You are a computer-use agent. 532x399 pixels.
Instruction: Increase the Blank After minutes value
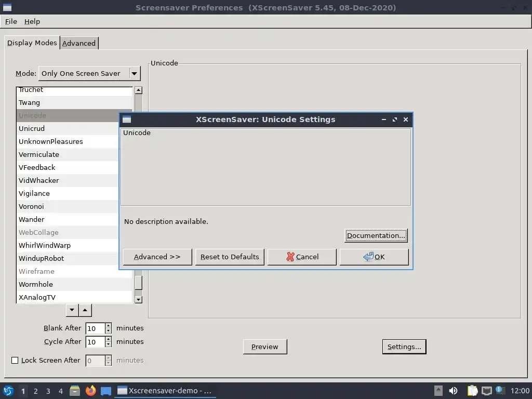(x=108, y=326)
